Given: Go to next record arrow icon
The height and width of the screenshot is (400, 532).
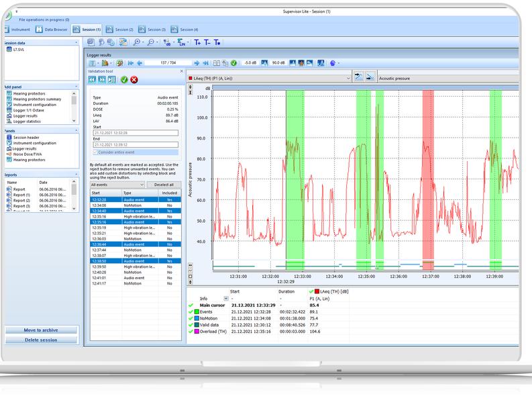Looking at the screenshot, I should coord(197,62).
